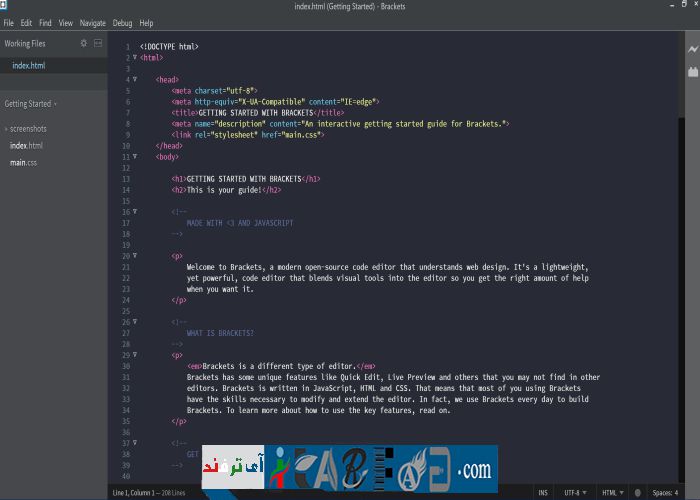
Task: Open the Extension Manager icon
Action: coord(692,72)
